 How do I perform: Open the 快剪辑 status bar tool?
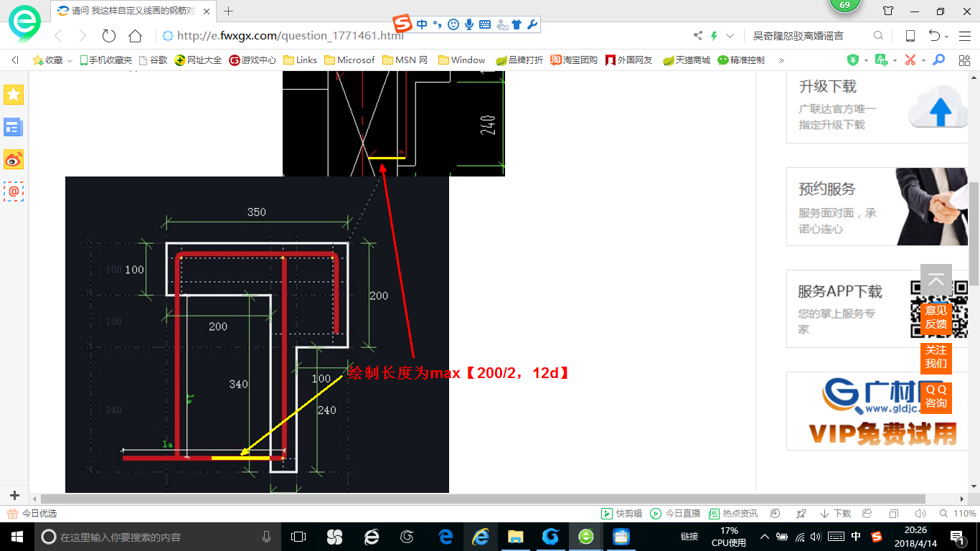622,514
